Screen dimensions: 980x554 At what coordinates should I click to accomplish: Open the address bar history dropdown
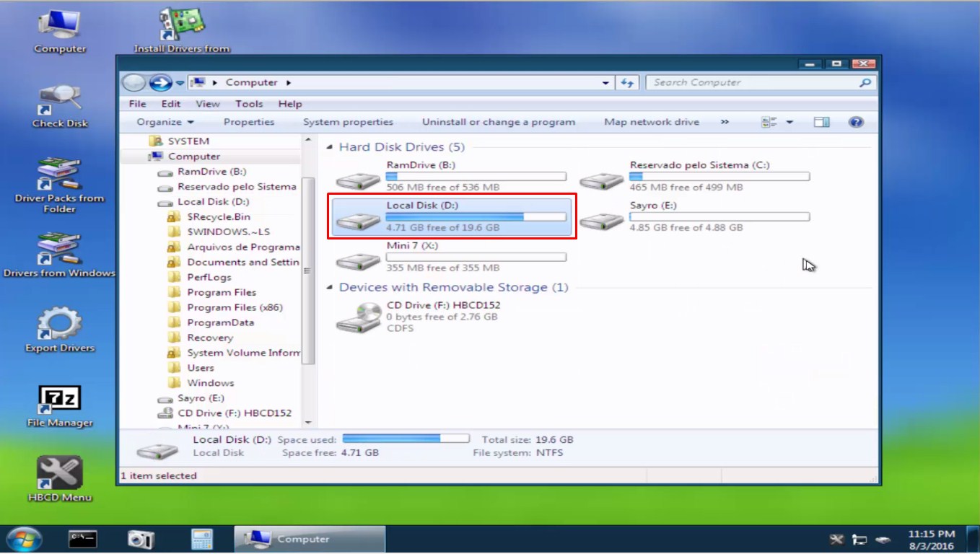coord(605,83)
